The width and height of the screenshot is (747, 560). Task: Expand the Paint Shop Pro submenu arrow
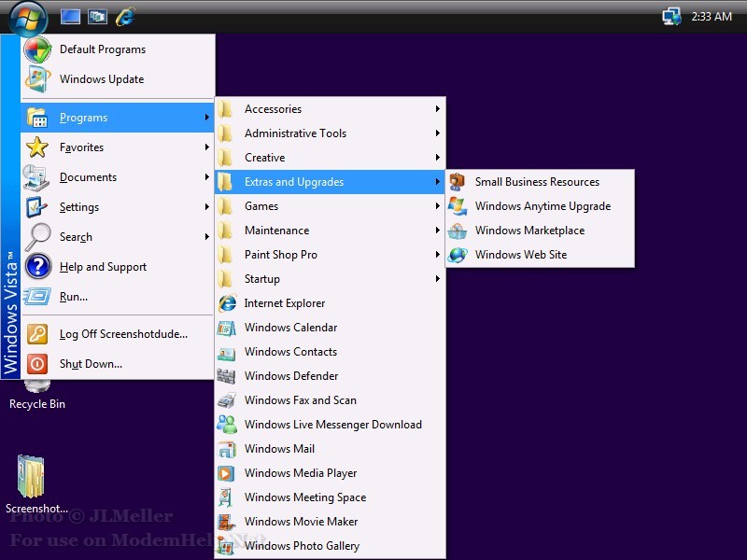(437, 255)
